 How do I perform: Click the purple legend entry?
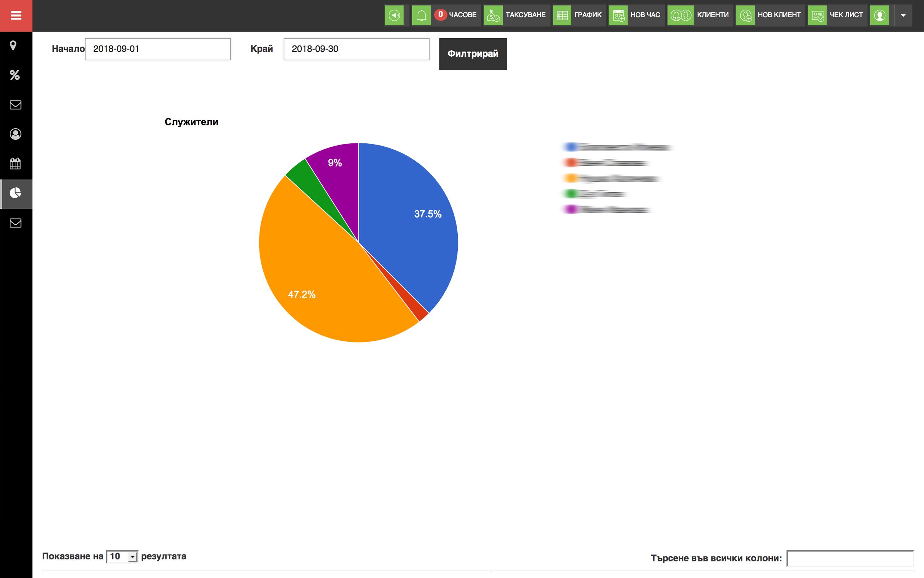click(607, 210)
